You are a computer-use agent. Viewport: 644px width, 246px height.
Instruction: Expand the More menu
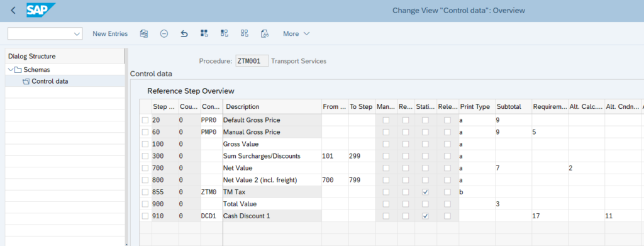296,34
